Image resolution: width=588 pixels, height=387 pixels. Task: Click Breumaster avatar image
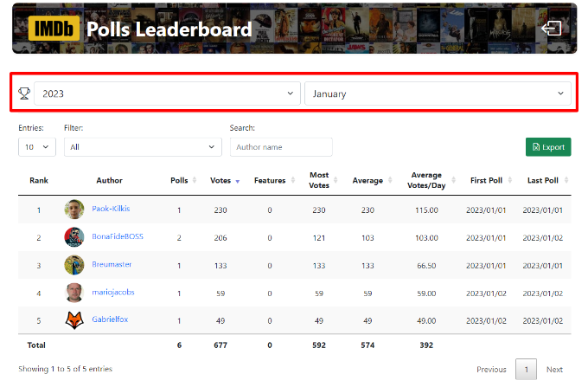pos(73,265)
